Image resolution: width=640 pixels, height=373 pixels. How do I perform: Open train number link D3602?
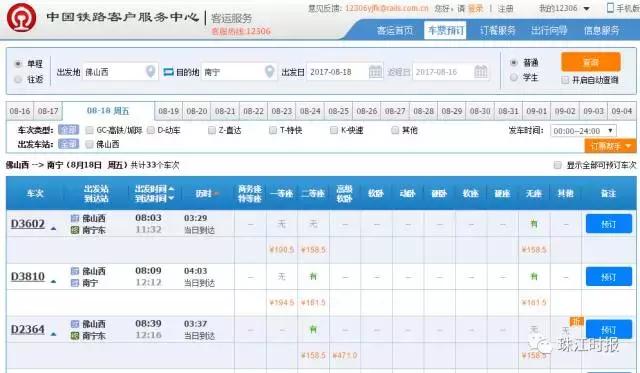coord(28,224)
